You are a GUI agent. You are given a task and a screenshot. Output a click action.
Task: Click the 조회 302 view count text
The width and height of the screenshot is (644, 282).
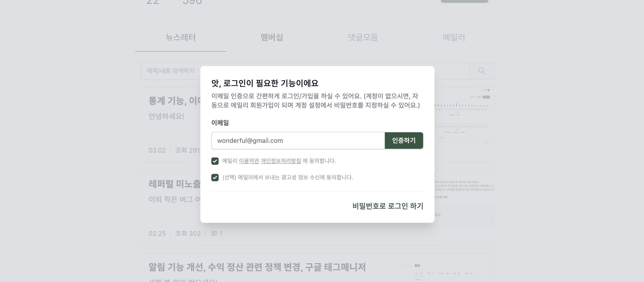(x=188, y=233)
